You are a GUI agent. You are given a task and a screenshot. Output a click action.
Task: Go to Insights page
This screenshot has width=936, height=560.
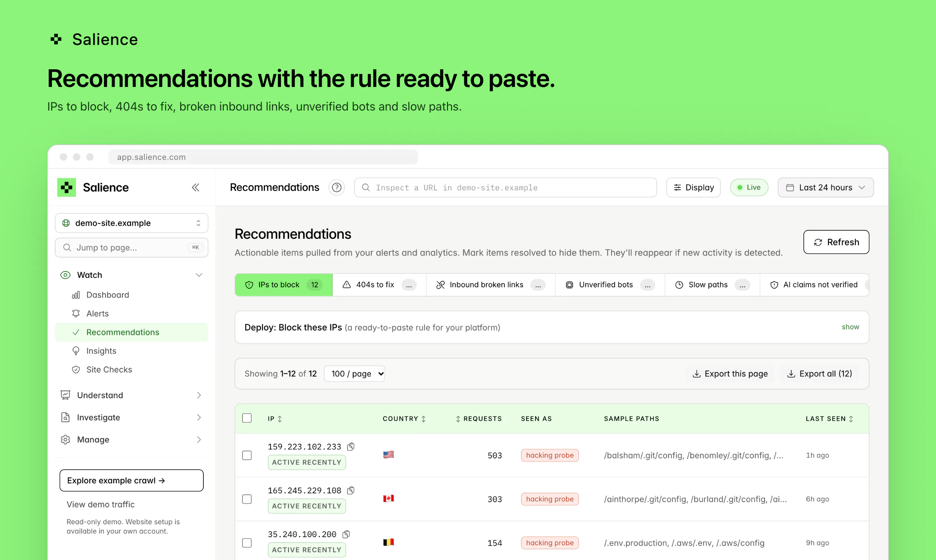tap(131, 351)
